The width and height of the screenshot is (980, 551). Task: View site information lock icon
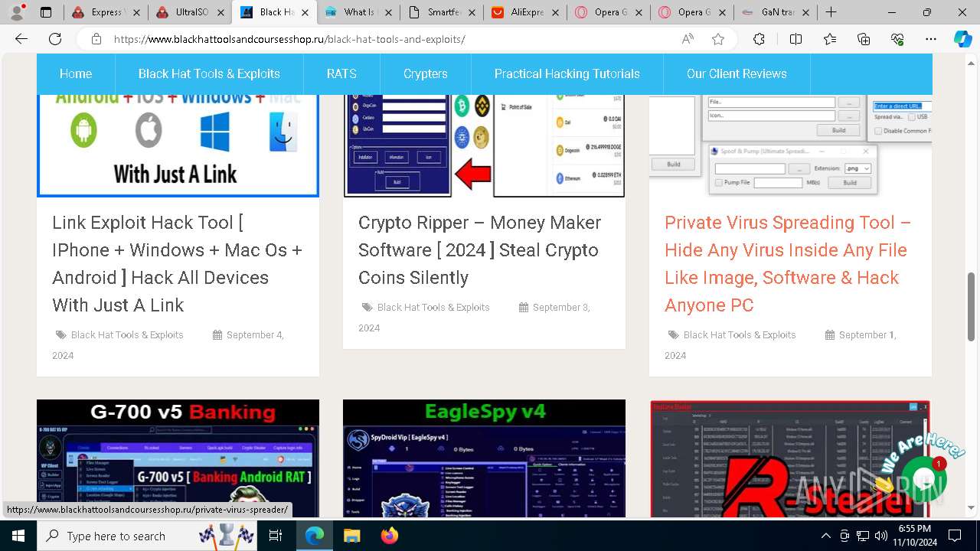[96, 39]
